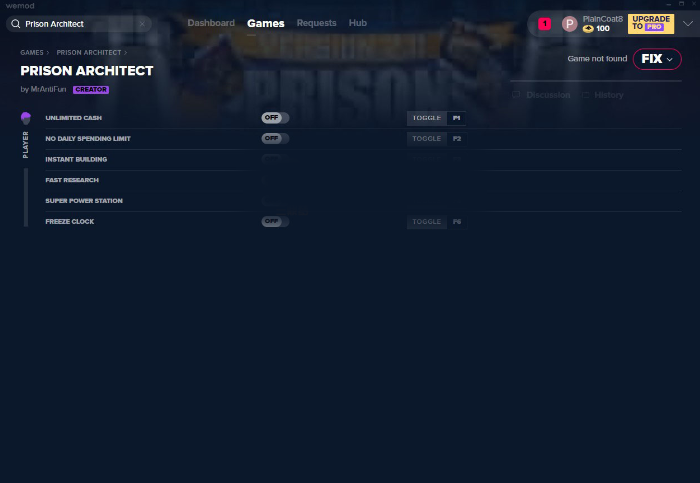This screenshot has width=700, height=483.
Task: Click the F6 key binding
Action: [x=456, y=222]
